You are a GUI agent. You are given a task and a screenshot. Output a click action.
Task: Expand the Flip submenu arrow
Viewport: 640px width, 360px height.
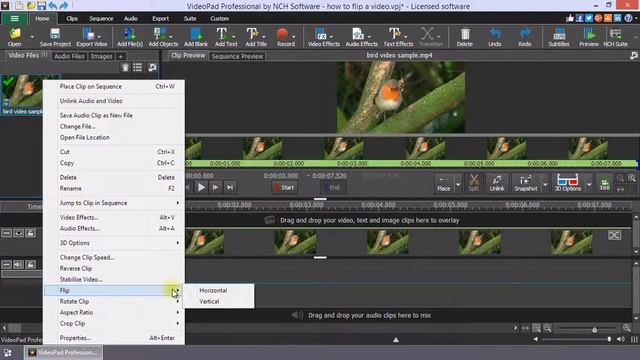[177, 290]
